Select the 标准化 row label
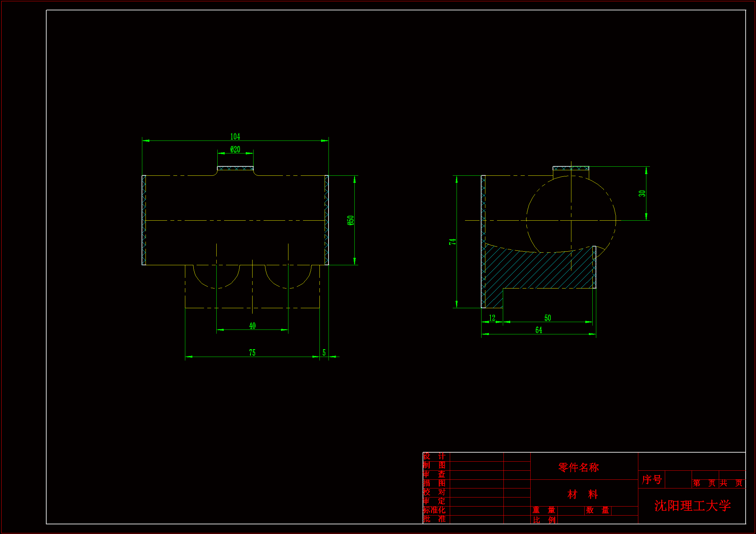The height and width of the screenshot is (534, 756). coord(434,510)
